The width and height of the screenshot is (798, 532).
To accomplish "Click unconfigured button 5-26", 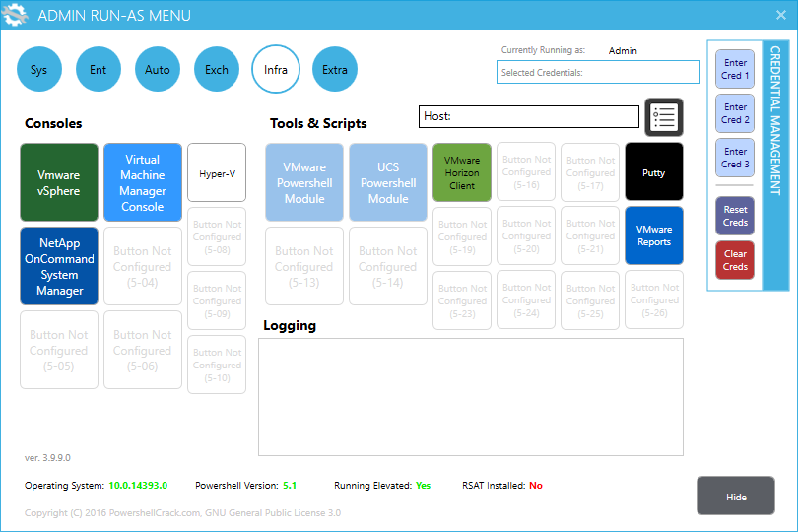I will [654, 299].
